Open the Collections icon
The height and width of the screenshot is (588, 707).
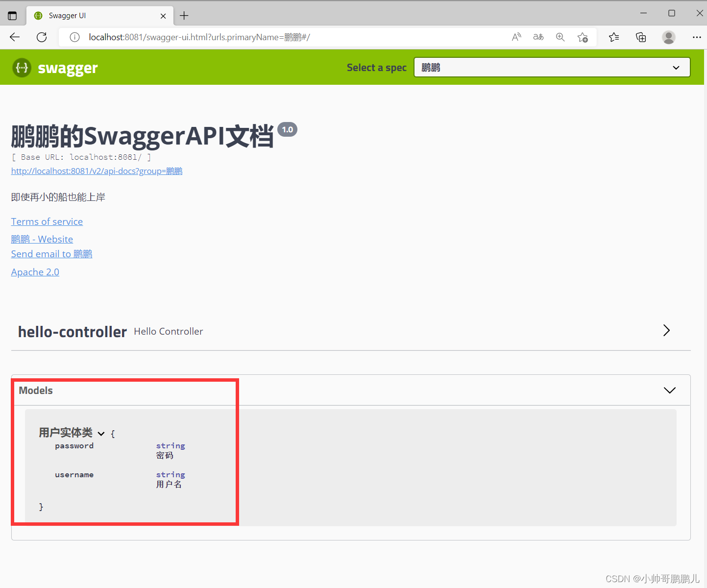(641, 37)
